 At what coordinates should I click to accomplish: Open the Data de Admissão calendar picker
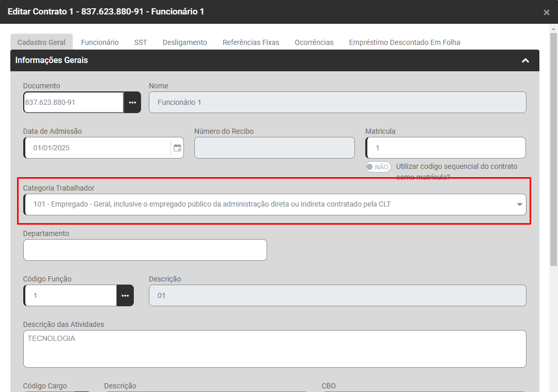coord(177,148)
